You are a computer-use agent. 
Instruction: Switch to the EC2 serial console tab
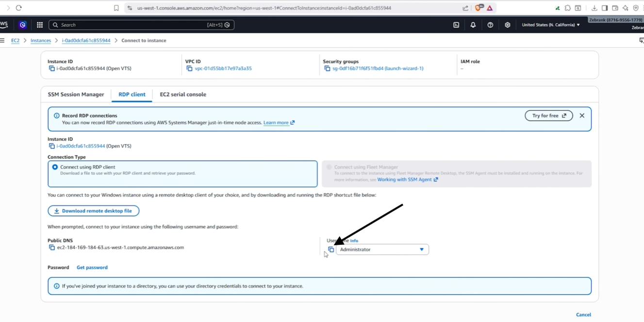[x=183, y=94]
